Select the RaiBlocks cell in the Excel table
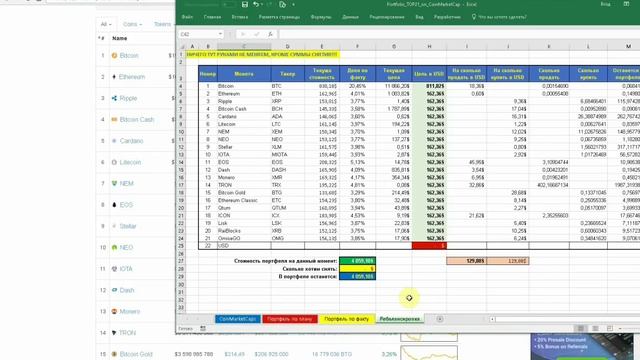 pyautogui.click(x=244, y=231)
